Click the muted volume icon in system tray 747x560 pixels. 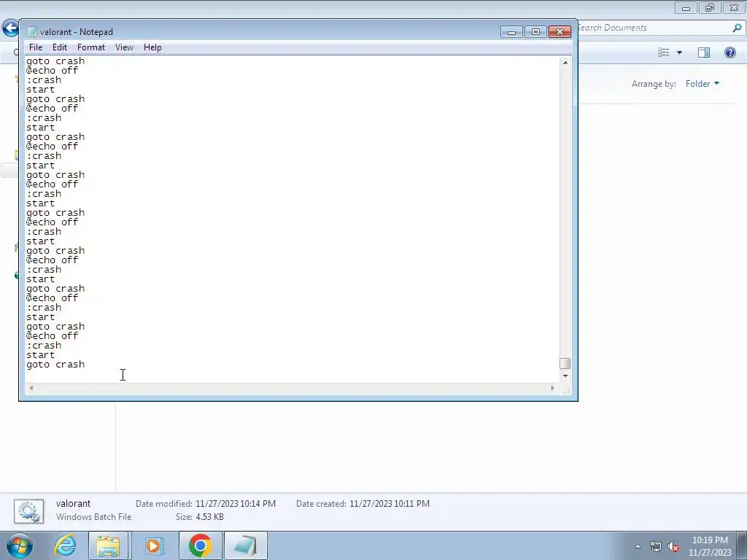pos(673,547)
